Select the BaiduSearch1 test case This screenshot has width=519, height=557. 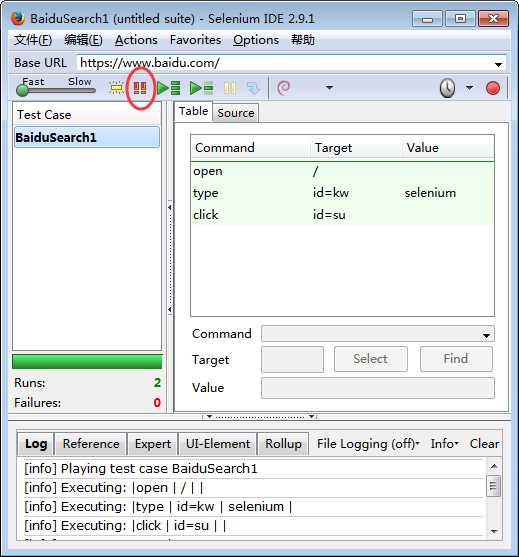click(x=87, y=137)
